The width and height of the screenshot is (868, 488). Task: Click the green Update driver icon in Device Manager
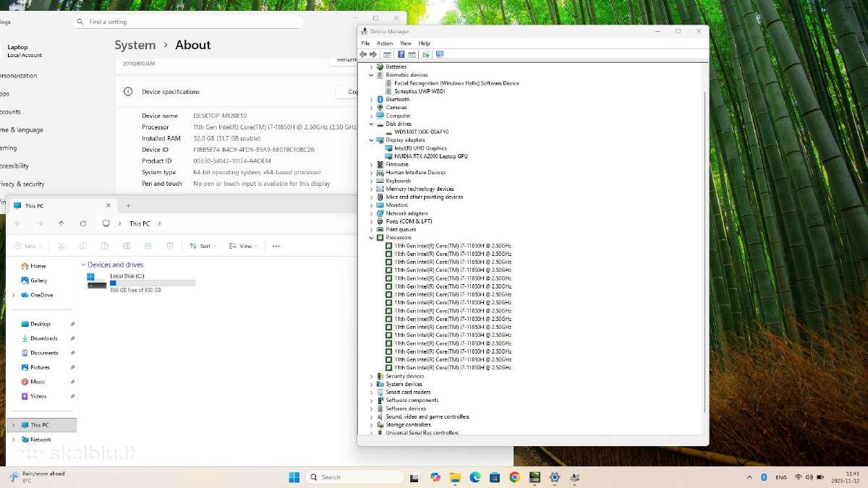(426, 54)
